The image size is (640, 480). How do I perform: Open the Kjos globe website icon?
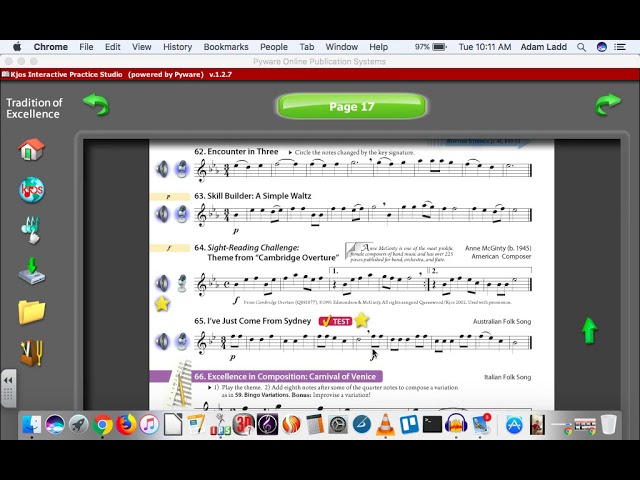pyautogui.click(x=31, y=190)
